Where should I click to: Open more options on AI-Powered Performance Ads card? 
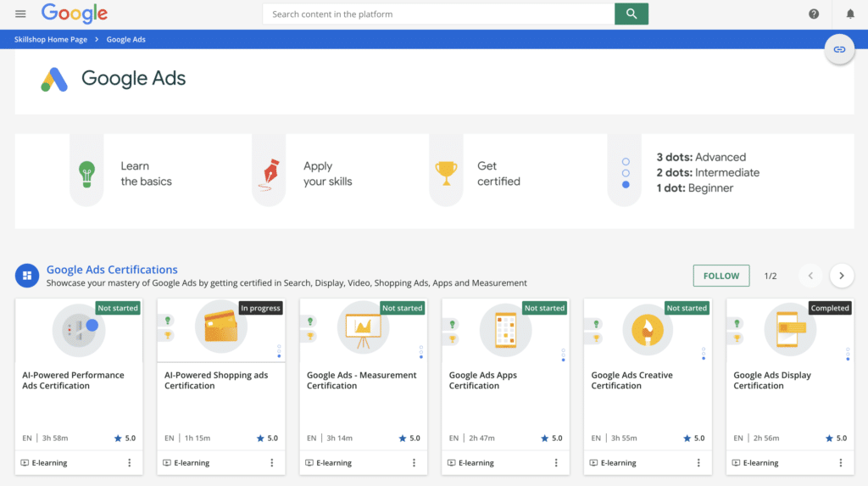point(130,463)
